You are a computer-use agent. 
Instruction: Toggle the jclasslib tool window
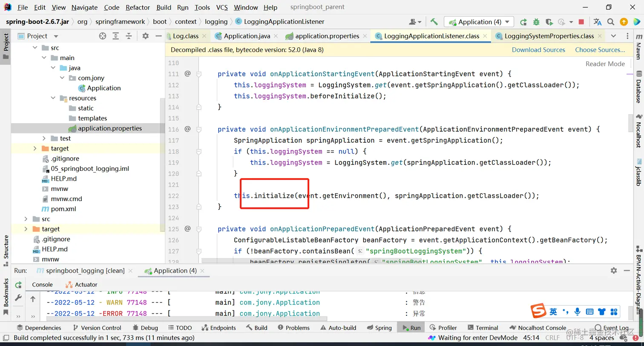[638, 172]
